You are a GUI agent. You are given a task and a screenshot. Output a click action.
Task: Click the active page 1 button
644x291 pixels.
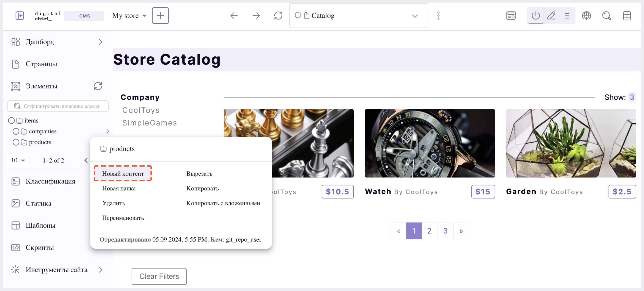(414, 231)
